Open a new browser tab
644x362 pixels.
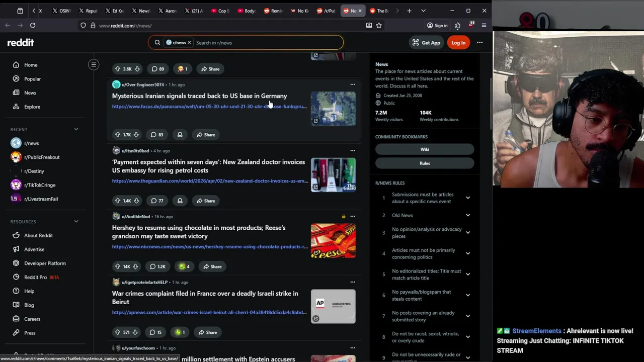tap(409, 11)
